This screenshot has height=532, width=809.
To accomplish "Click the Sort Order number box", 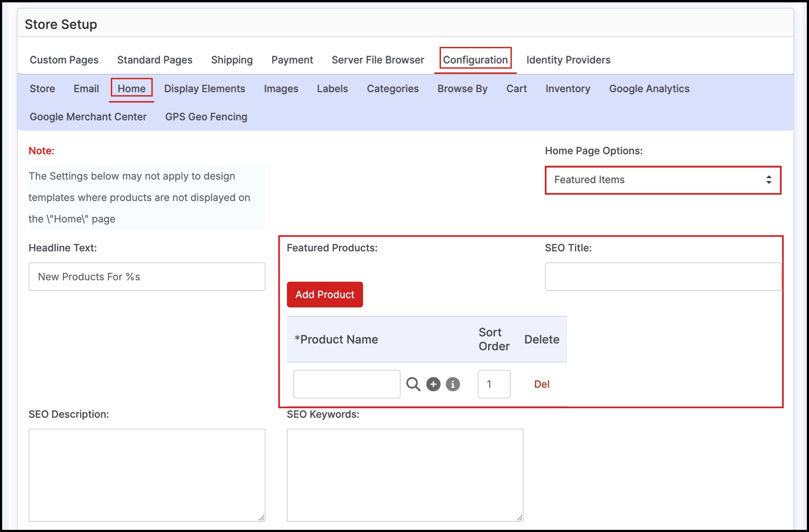I will 494,384.
